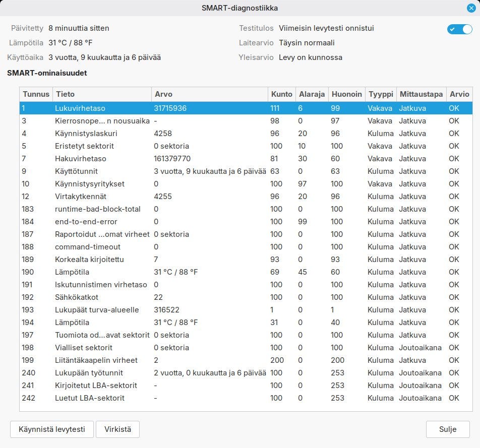Select the Raportoidut ...omat virheet row

246,234
